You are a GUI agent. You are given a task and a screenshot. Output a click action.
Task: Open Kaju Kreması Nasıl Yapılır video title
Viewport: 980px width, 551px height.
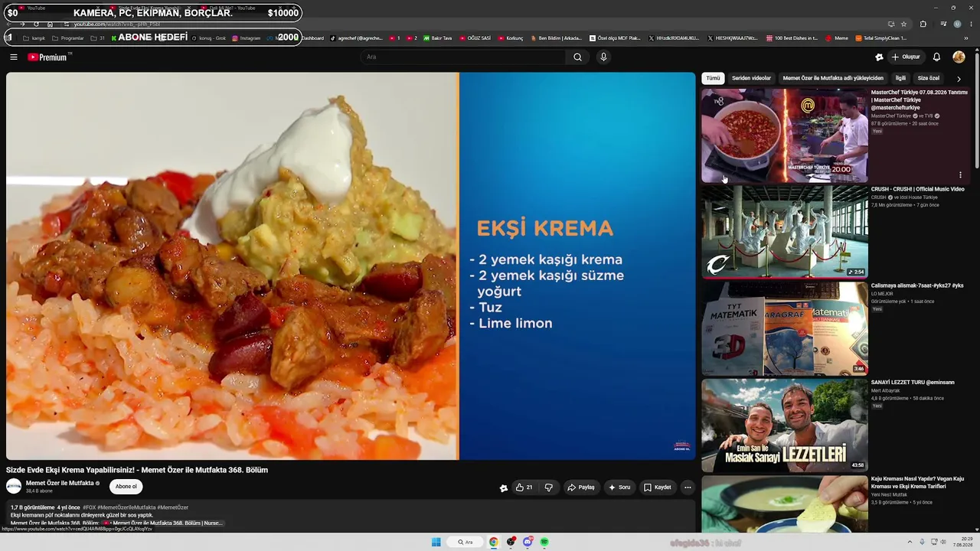coord(917,483)
